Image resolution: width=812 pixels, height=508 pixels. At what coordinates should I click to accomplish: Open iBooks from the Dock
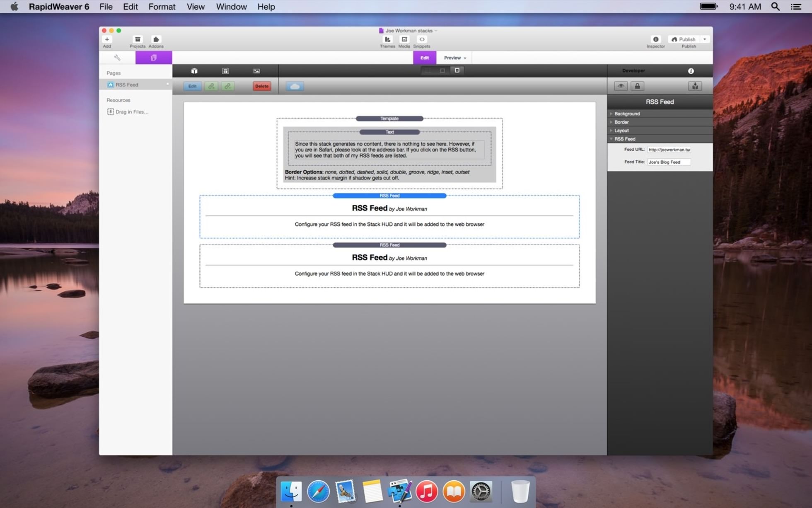point(454,491)
